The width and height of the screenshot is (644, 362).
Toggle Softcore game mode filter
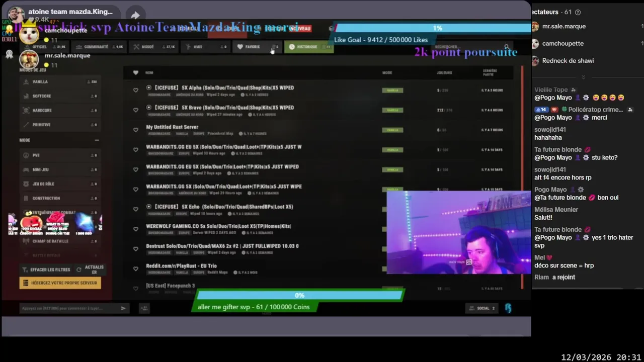coord(60,96)
